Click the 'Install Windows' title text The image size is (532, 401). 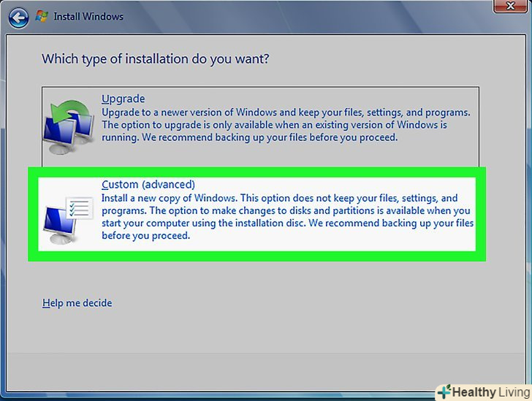(88, 16)
